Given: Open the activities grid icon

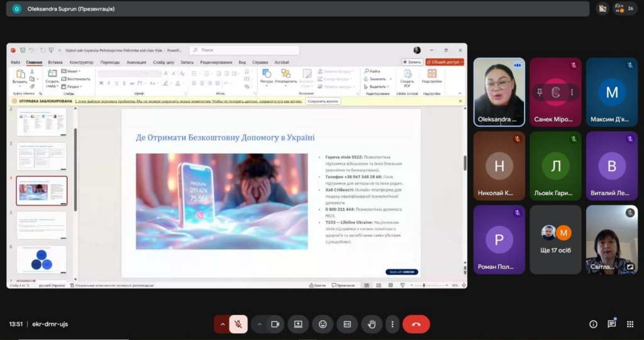Looking at the screenshot, I should pos(630,324).
